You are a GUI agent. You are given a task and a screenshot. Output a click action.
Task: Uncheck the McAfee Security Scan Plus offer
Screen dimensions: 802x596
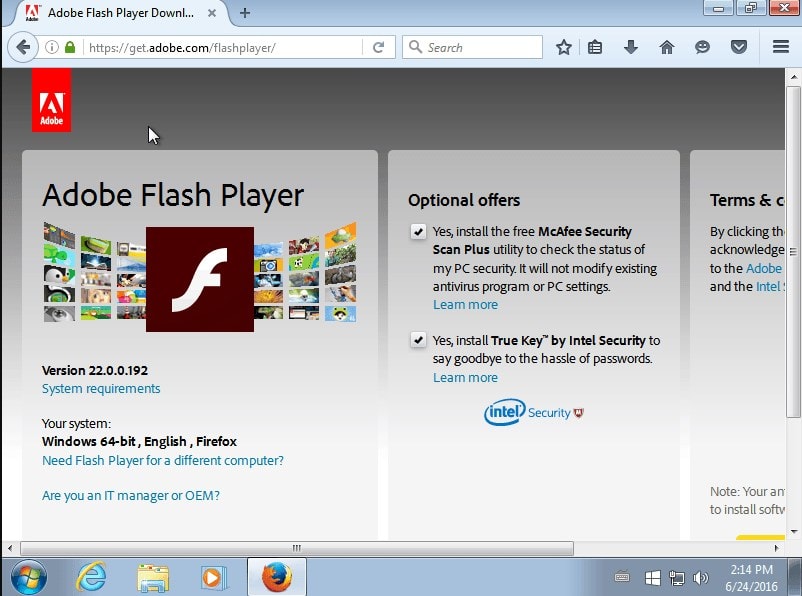click(418, 232)
